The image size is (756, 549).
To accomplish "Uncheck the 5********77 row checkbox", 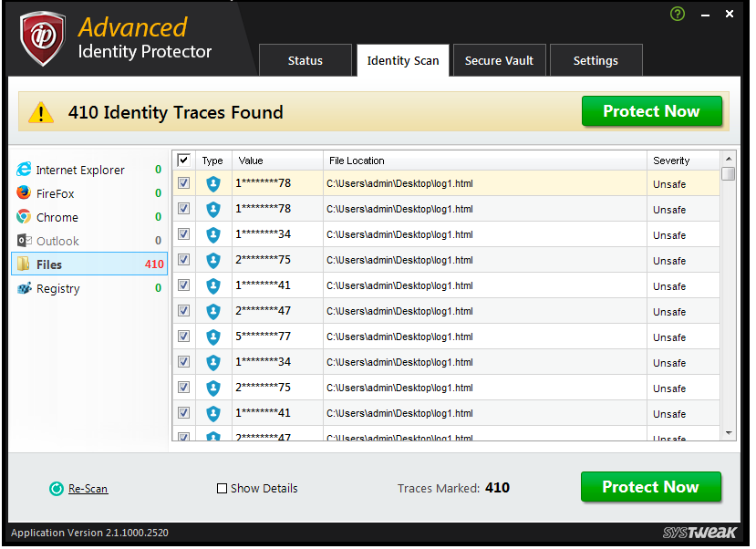I will (183, 336).
